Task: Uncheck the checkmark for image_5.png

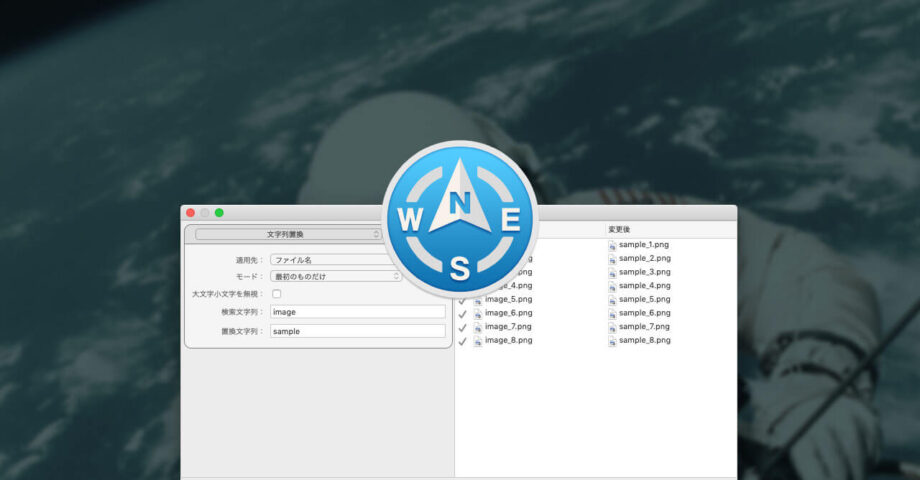Action: click(462, 300)
